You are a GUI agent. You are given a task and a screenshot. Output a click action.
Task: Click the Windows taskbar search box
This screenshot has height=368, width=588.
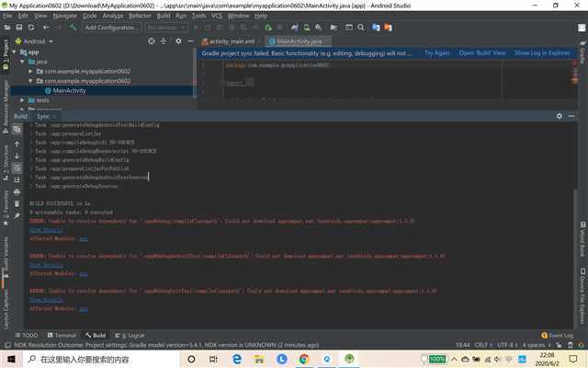coord(99,360)
